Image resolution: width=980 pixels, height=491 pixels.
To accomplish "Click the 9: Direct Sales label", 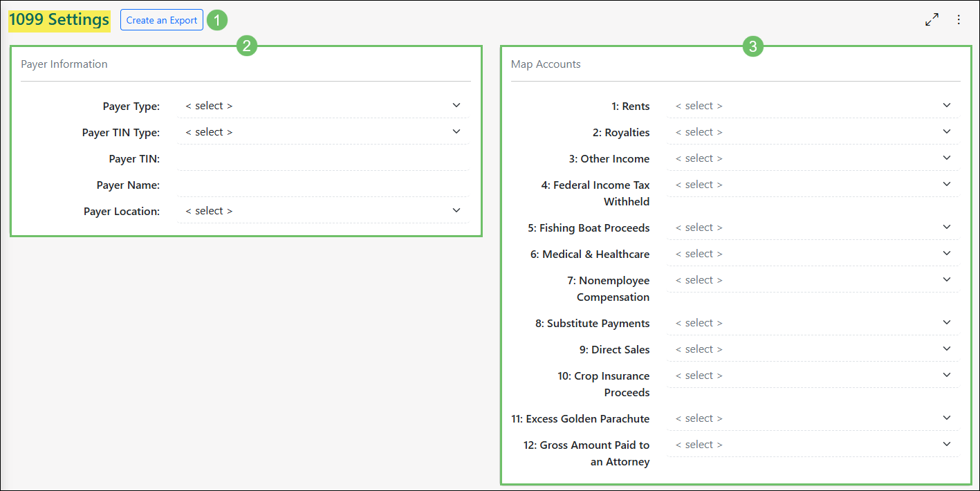I will pos(615,350).
